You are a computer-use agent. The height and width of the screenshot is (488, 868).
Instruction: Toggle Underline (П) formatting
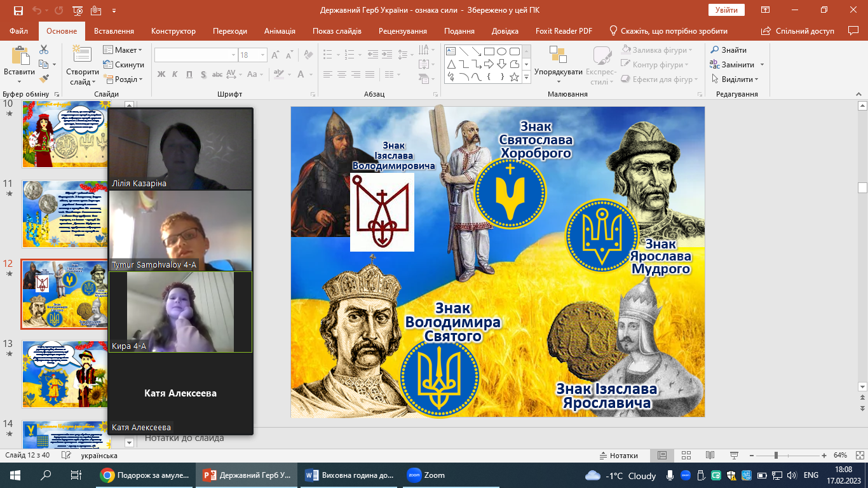[189, 74]
